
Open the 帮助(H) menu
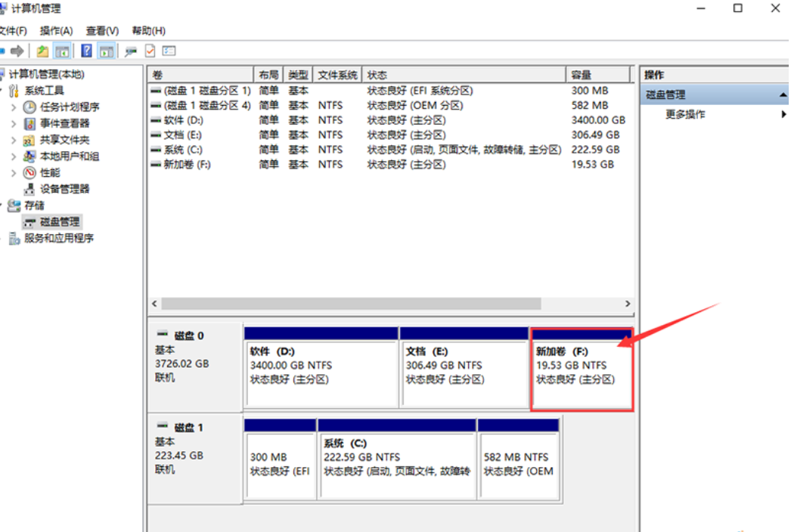click(149, 31)
